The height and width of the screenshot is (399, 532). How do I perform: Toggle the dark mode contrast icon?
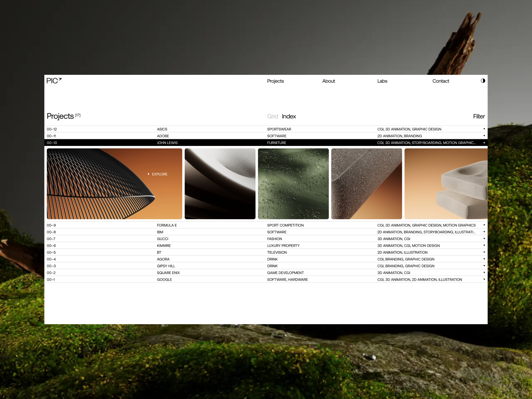483,81
